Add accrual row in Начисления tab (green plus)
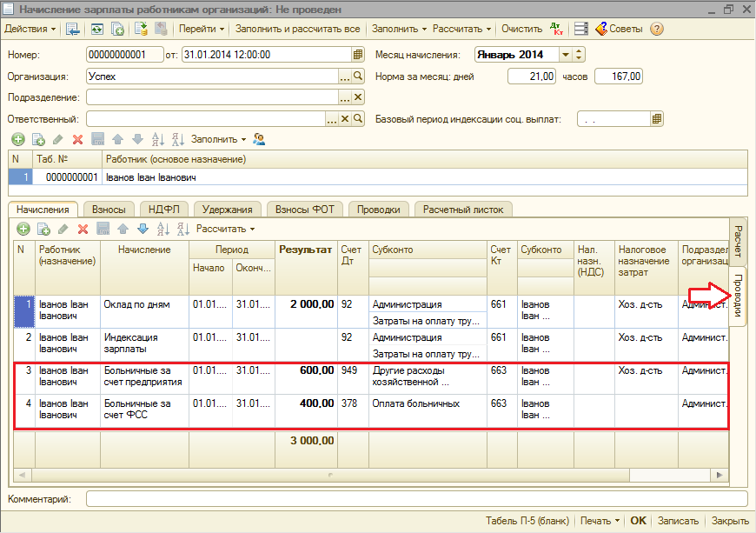This screenshot has width=756, height=533. (23, 229)
